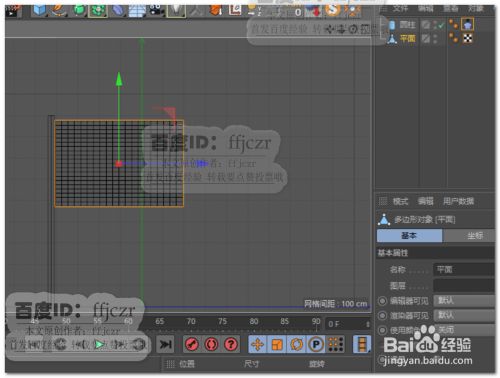Click the orange S plugin icon

[332, 10]
